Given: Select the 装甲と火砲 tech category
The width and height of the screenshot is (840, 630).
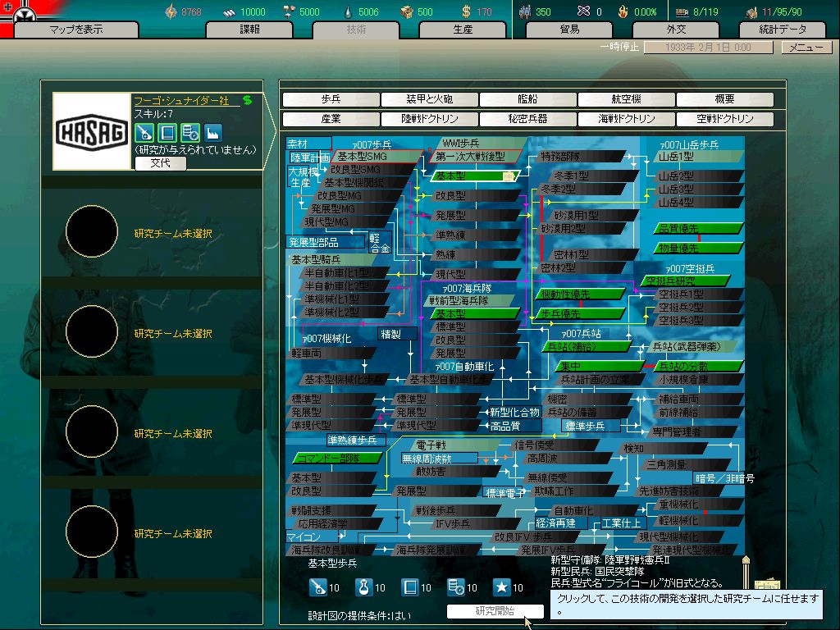Looking at the screenshot, I should (429, 99).
